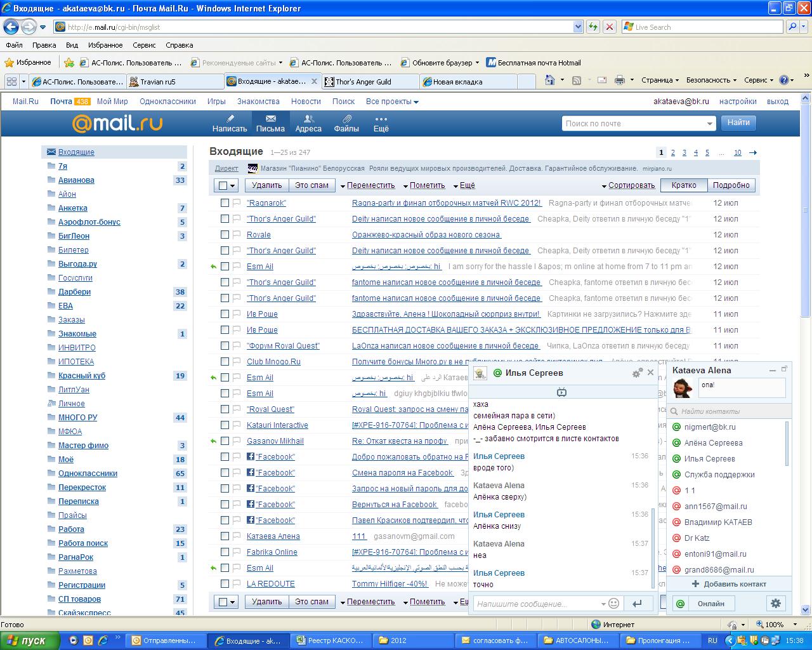The height and width of the screenshot is (650, 812).
Task: Flag the Ragnarok email
Action: click(237, 203)
